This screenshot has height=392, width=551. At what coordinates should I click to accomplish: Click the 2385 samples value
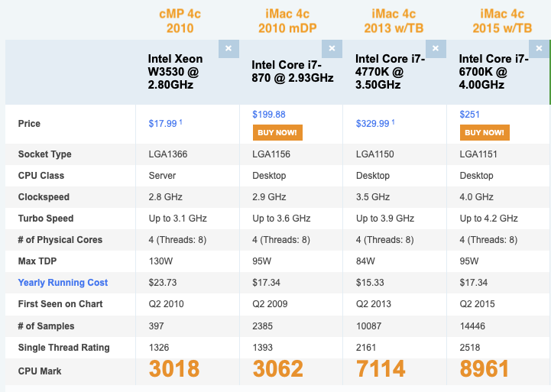coord(262,326)
